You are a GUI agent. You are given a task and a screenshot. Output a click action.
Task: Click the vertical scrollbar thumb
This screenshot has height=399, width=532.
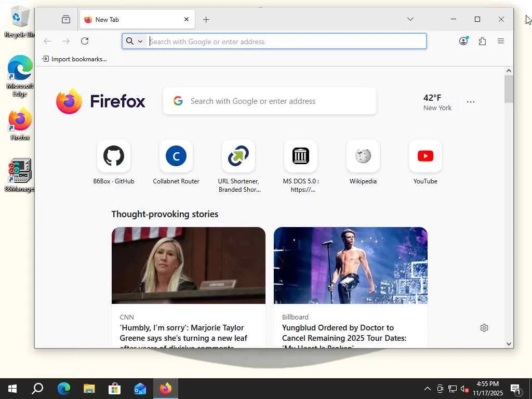coord(509,89)
